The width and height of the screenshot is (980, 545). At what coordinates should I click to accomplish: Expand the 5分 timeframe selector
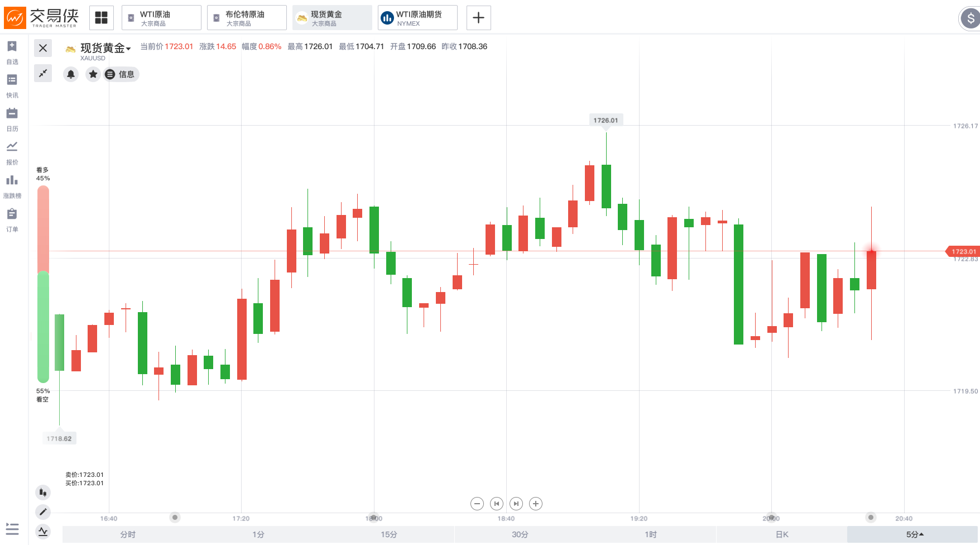914,534
